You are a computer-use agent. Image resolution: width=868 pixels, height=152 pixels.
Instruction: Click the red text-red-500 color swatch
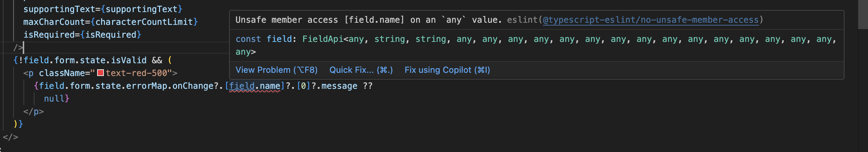click(x=100, y=73)
